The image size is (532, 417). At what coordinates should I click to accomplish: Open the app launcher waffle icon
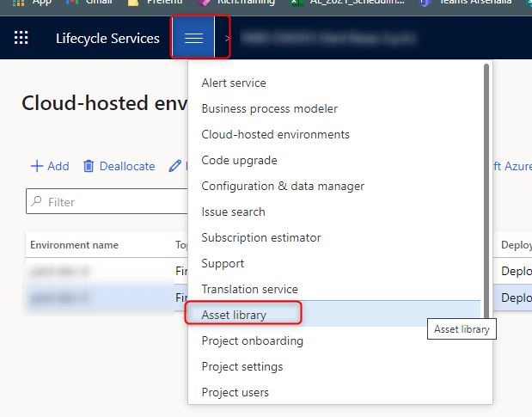(21, 38)
